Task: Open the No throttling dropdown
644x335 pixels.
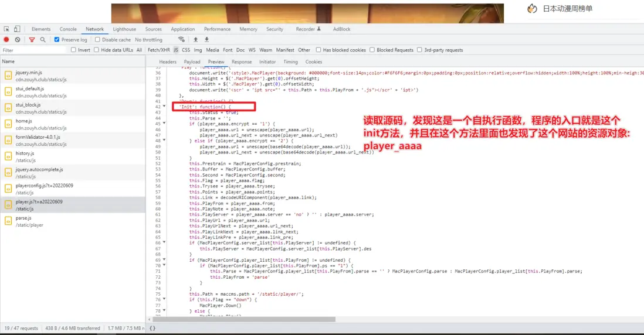Action: click(149, 40)
